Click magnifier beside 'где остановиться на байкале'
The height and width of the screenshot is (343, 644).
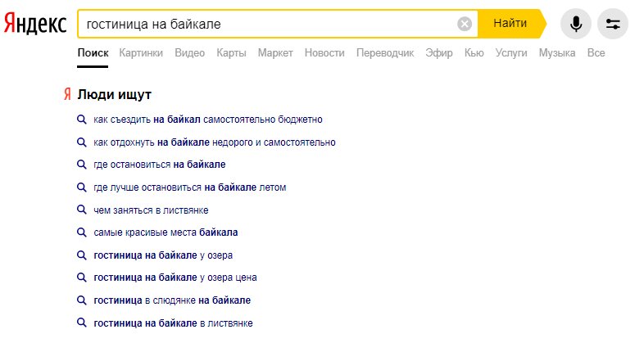[82, 165]
